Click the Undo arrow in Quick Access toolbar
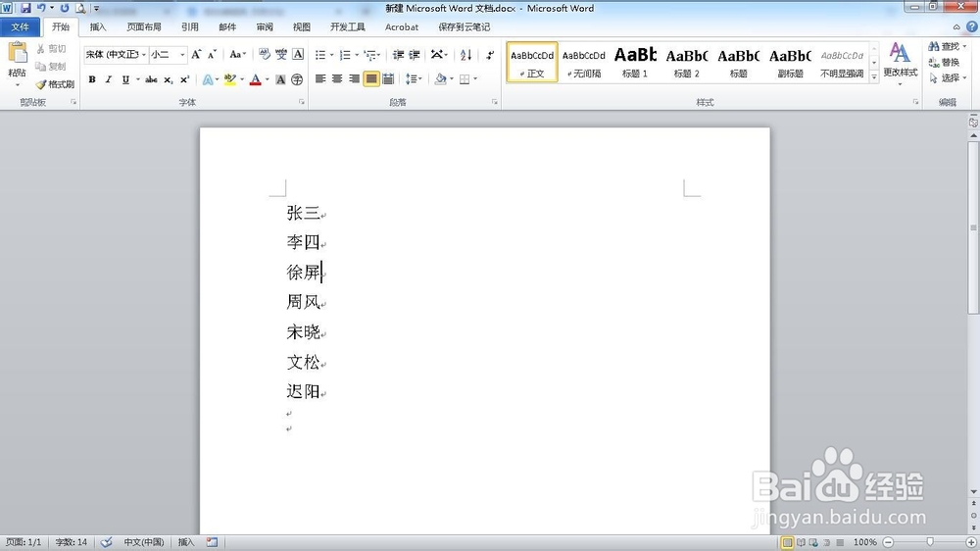 point(41,8)
